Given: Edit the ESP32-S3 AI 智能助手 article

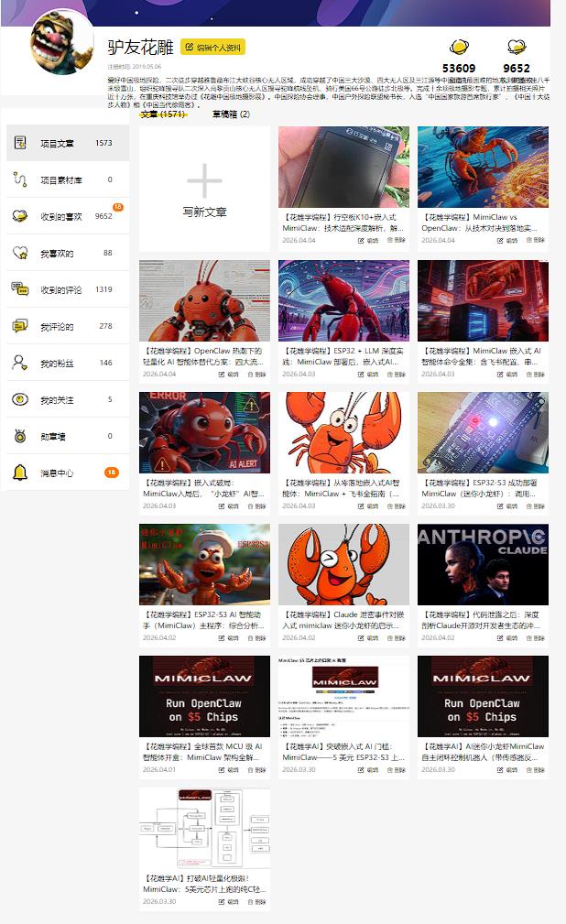Looking at the screenshot, I should point(228,638).
